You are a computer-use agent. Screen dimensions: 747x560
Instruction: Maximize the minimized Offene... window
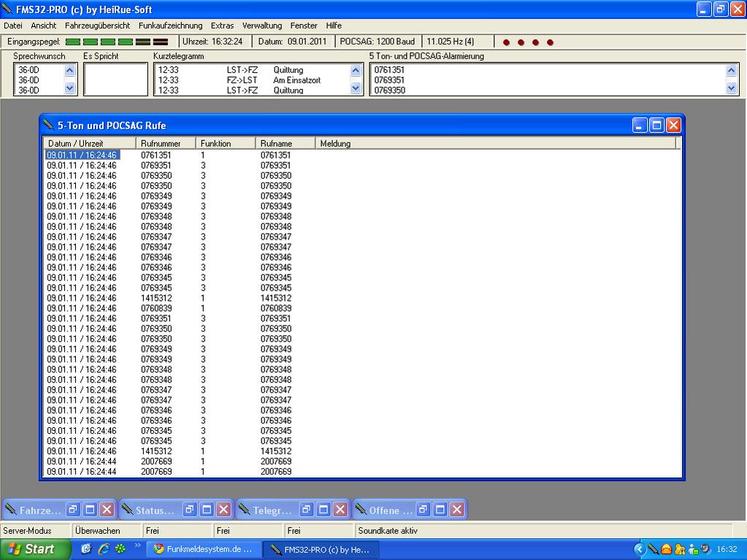click(440, 510)
